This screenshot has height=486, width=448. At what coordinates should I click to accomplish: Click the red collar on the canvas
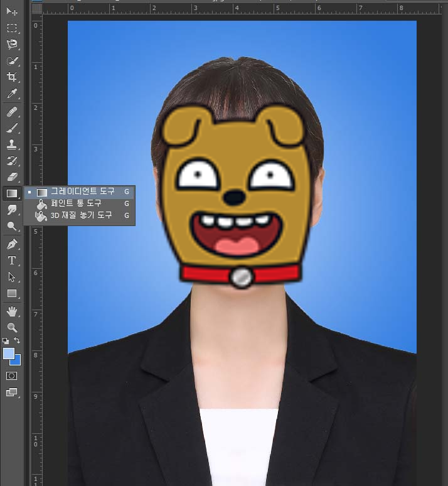point(240,274)
